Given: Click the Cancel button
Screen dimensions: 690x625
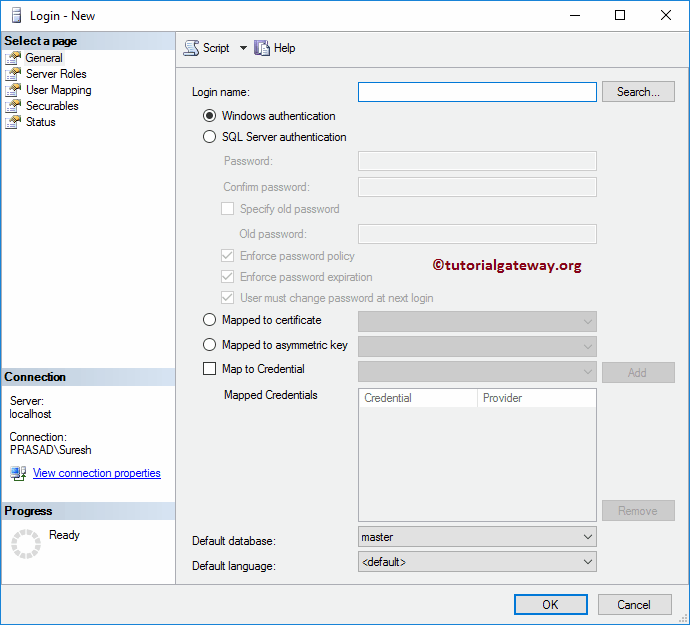Looking at the screenshot, I should pos(634,605).
